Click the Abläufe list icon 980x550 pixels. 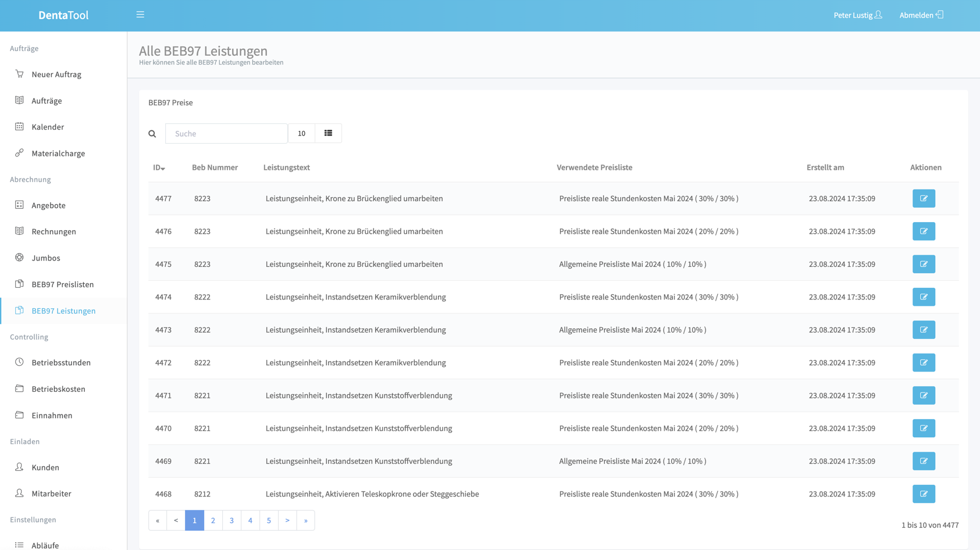pyautogui.click(x=19, y=545)
